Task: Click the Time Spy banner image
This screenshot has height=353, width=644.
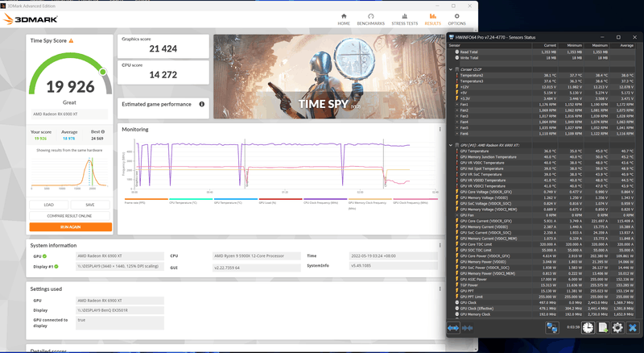Action: 329,77
